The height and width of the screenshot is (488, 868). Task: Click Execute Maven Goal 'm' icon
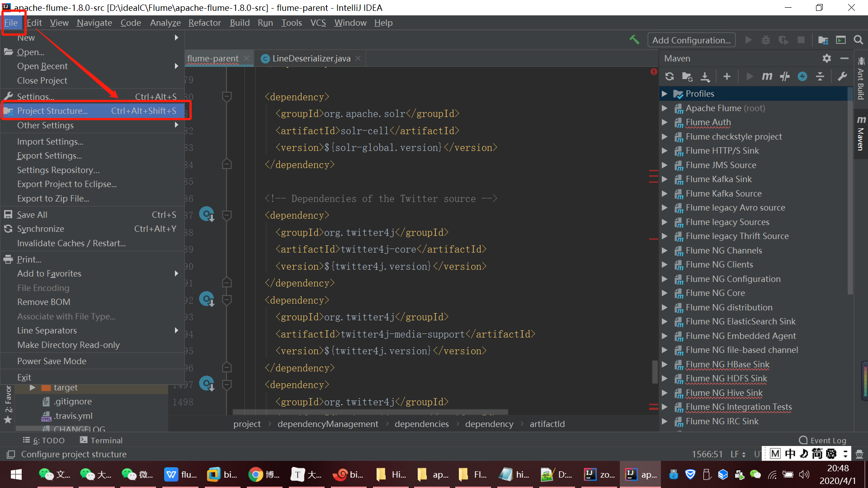(x=767, y=76)
